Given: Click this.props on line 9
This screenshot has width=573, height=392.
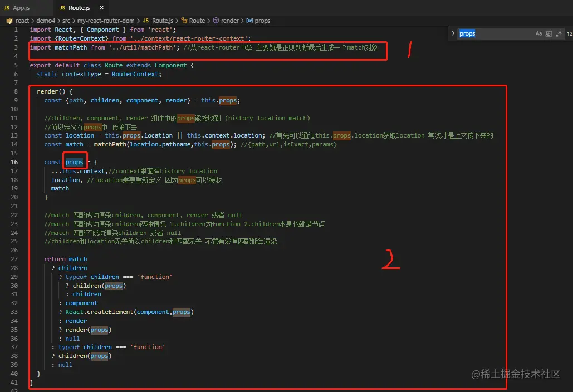Looking at the screenshot, I should (219, 100).
